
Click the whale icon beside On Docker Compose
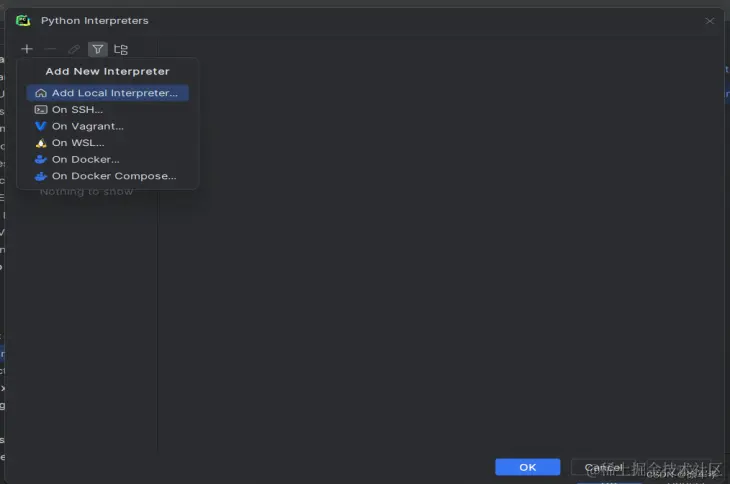click(41, 176)
